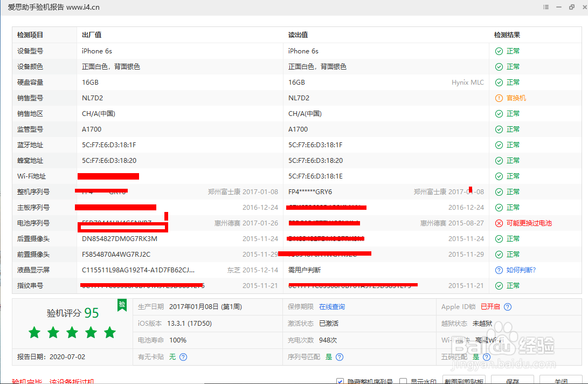Toggle the 隐藏整机序列号 checkbox
The image size is (588, 384).
(340, 381)
